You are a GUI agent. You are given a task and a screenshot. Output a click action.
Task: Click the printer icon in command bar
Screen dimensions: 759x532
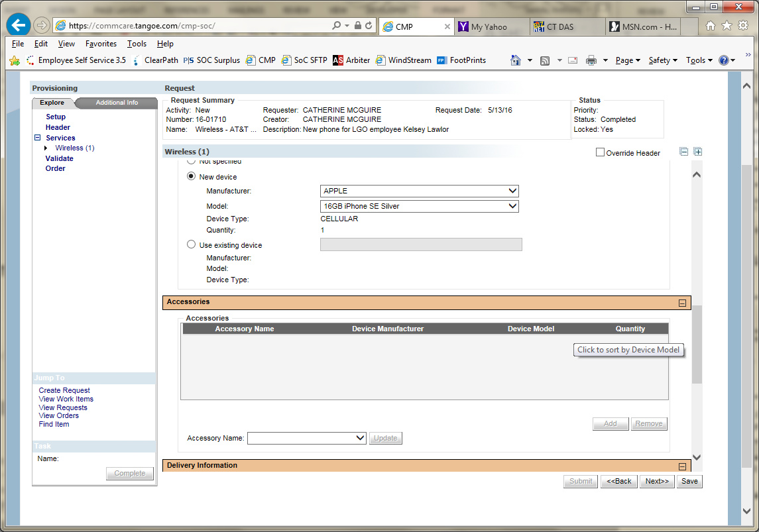(591, 60)
